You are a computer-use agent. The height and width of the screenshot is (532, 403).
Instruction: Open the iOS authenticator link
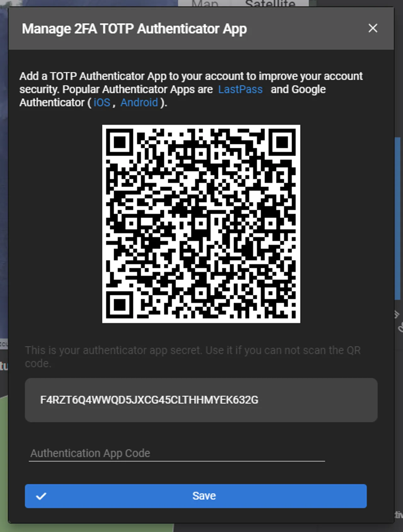(102, 103)
